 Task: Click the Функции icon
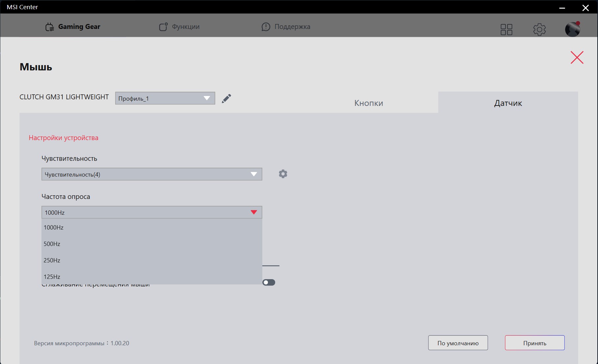pyautogui.click(x=163, y=27)
